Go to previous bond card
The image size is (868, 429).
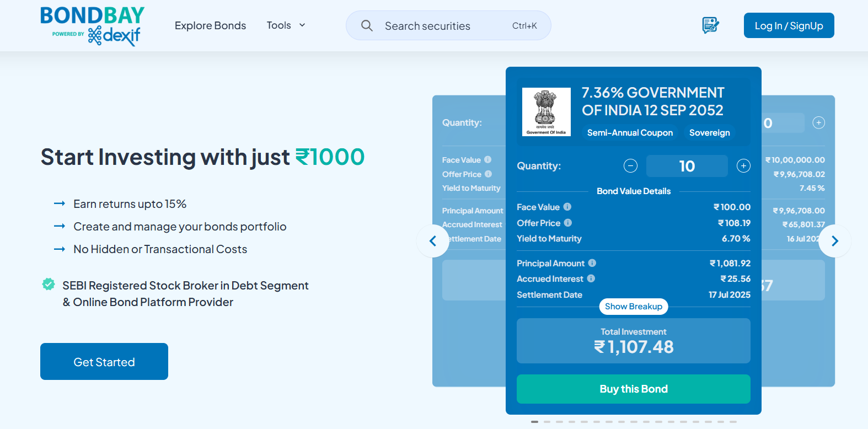tap(433, 241)
